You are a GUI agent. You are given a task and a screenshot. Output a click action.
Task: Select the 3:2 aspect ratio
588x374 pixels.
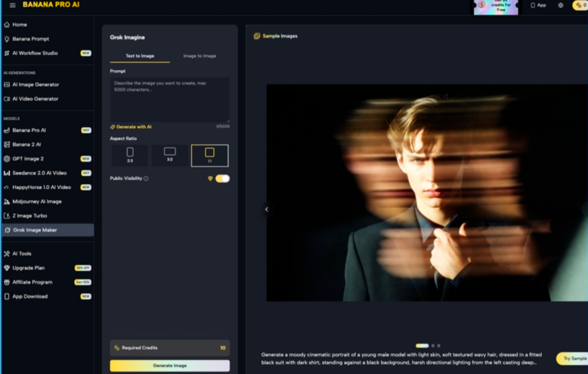[x=170, y=156]
